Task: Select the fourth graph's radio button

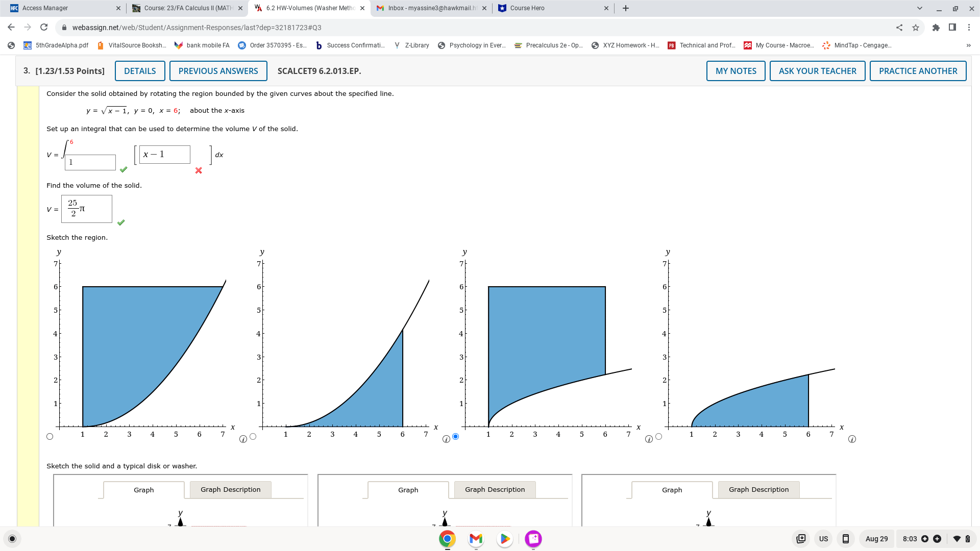Action: (659, 437)
